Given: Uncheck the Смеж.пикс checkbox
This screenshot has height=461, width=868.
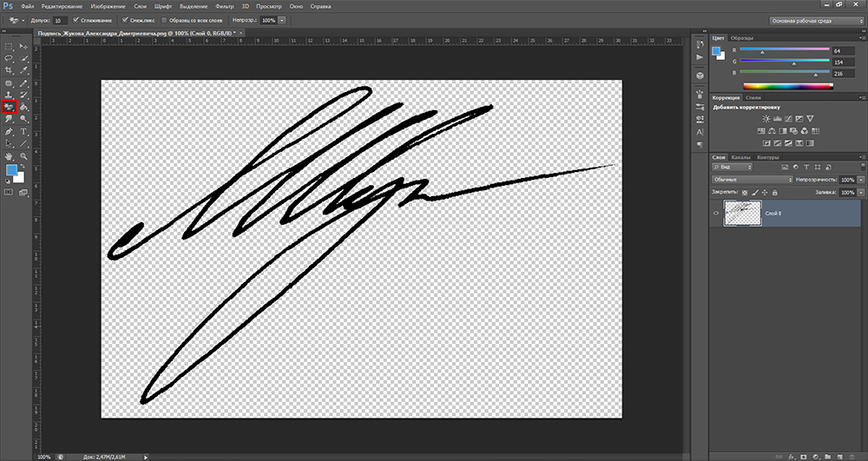Looking at the screenshot, I should coord(127,19).
